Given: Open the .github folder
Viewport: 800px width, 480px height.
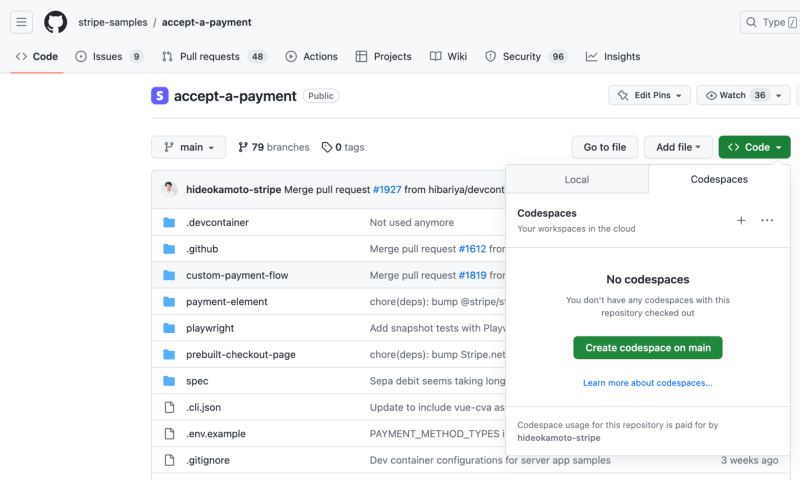Looking at the screenshot, I should pyautogui.click(x=202, y=249).
